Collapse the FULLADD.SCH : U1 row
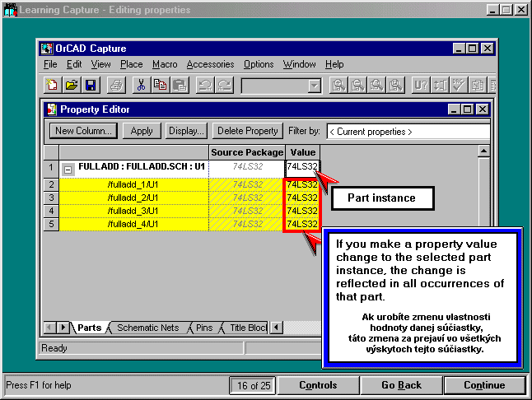This screenshot has width=532, height=400. [x=68, y=168]
